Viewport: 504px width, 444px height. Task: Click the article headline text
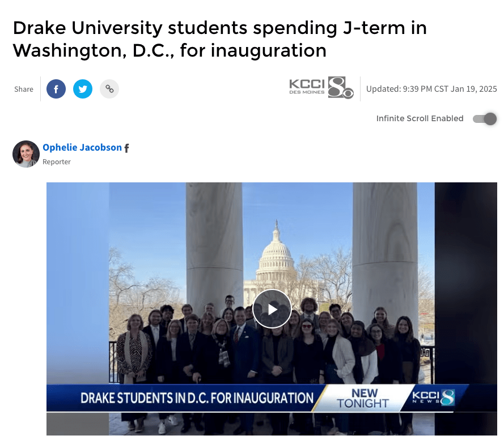220,39
